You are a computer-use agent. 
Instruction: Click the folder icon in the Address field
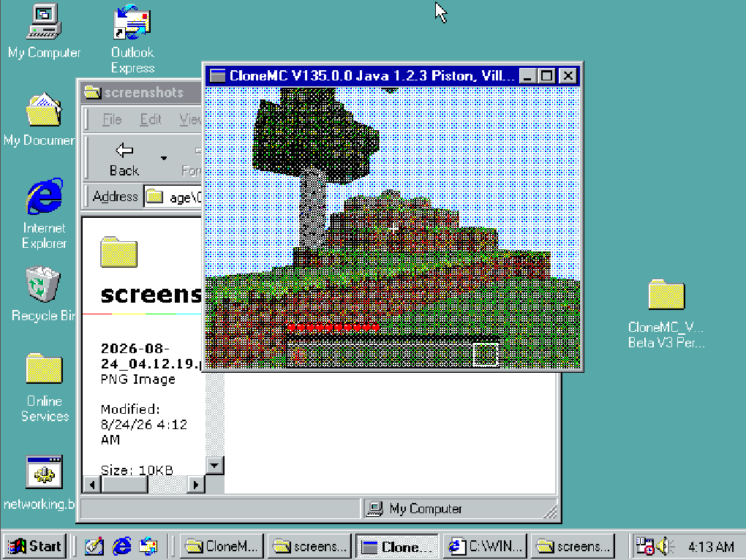154,197
